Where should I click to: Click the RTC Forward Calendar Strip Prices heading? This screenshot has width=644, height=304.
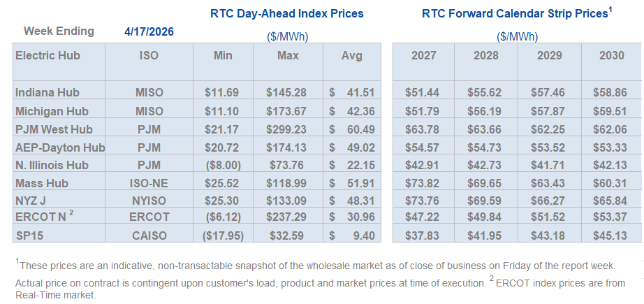point(515,13)
